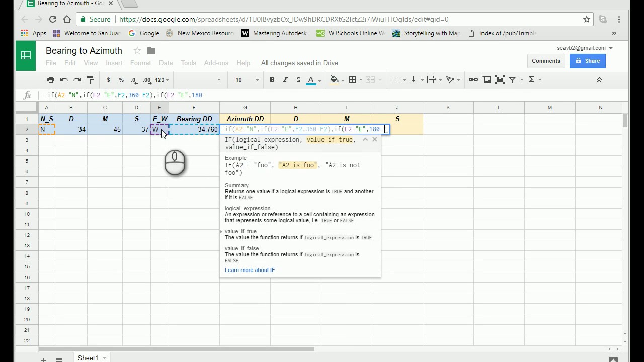Collapse the menus with double-chevron

(599, 80)
